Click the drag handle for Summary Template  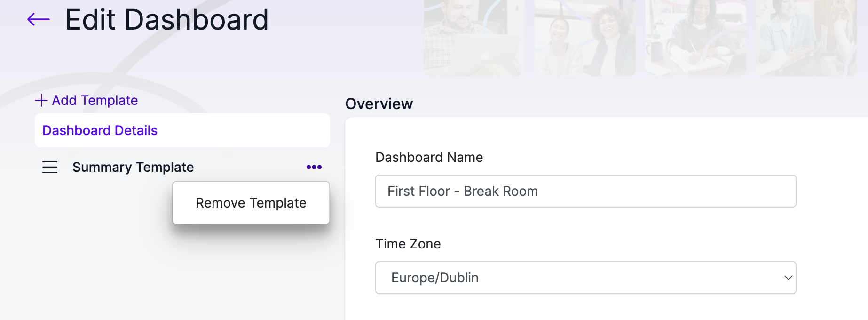pyautogui.click(x=50, y=167)
